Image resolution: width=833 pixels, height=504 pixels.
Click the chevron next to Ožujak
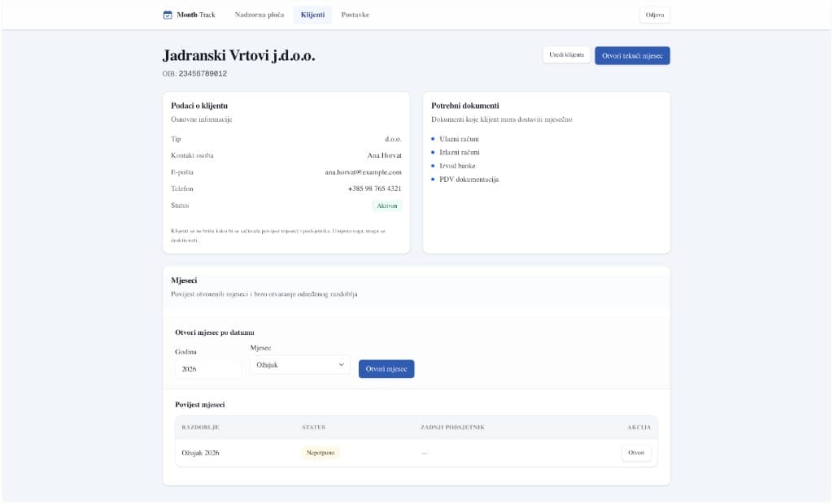pyautogui.click(x=342, y=364)
